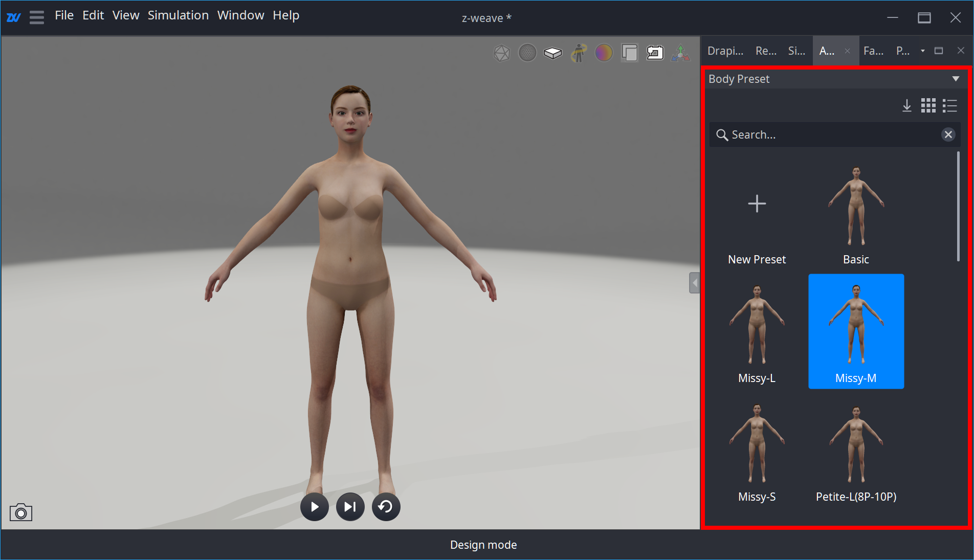The height and width of the screenshot is (560, 974).
Task: Click the z-weave logo icon
Action: click(x=13, y=17)
